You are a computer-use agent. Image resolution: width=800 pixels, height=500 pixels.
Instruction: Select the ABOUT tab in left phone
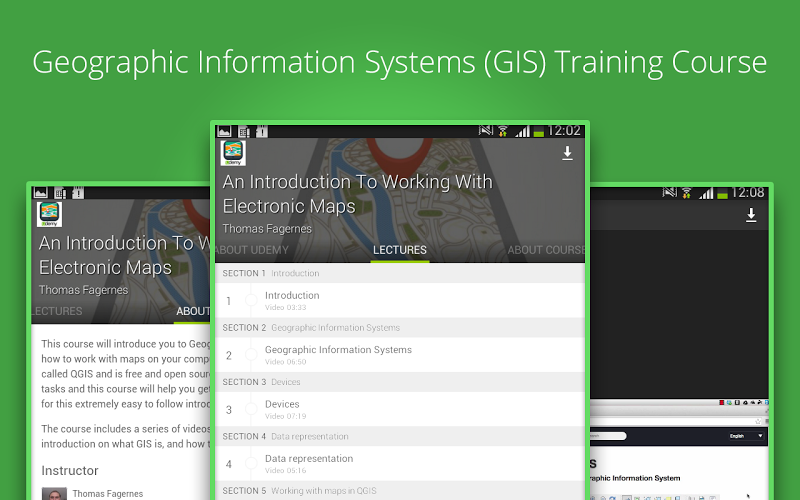coord(193,311)
